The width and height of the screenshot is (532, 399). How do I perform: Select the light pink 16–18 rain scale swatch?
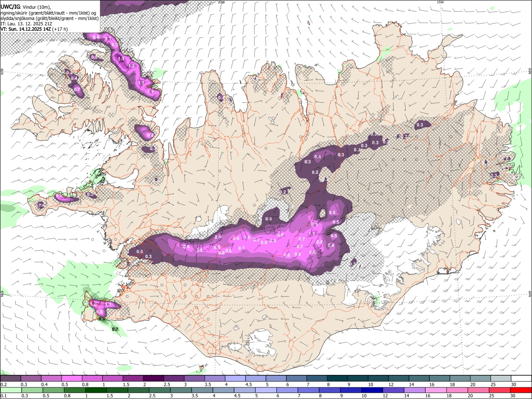tap(436, 390)
